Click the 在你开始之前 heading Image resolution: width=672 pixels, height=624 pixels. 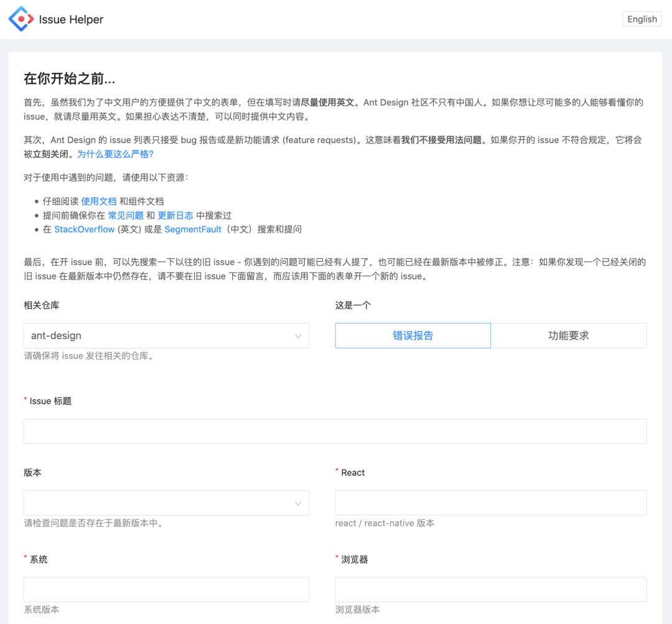point(69,79)
